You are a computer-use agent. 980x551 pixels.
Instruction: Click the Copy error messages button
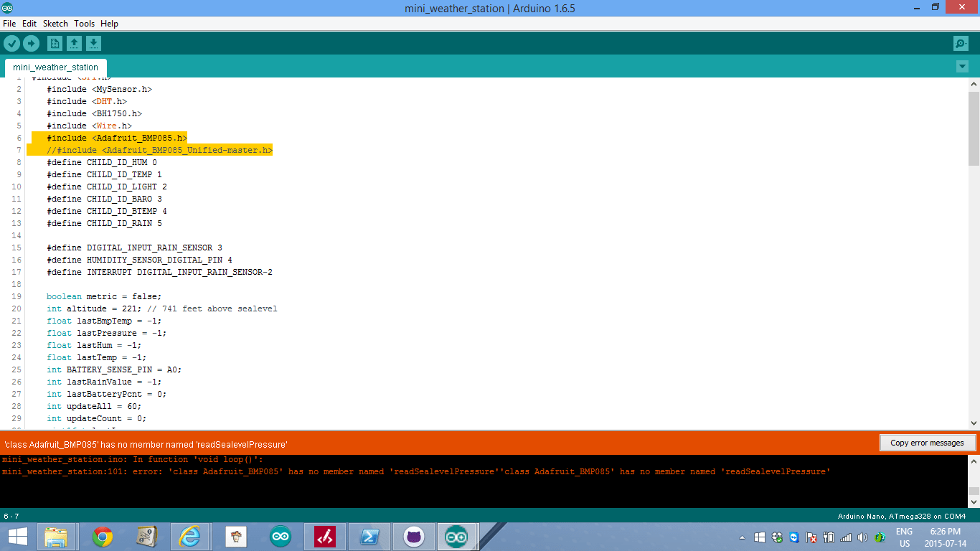click(x=928, y=443)
